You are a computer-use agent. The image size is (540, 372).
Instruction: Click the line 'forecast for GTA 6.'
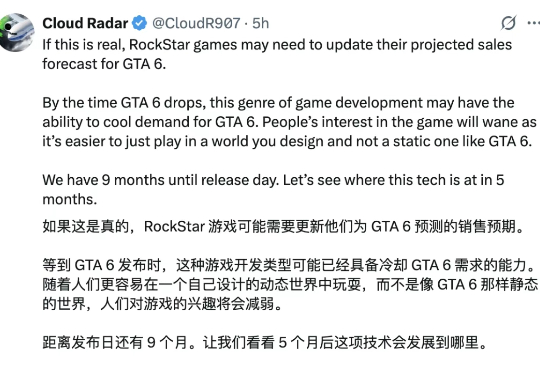(104, 64)
